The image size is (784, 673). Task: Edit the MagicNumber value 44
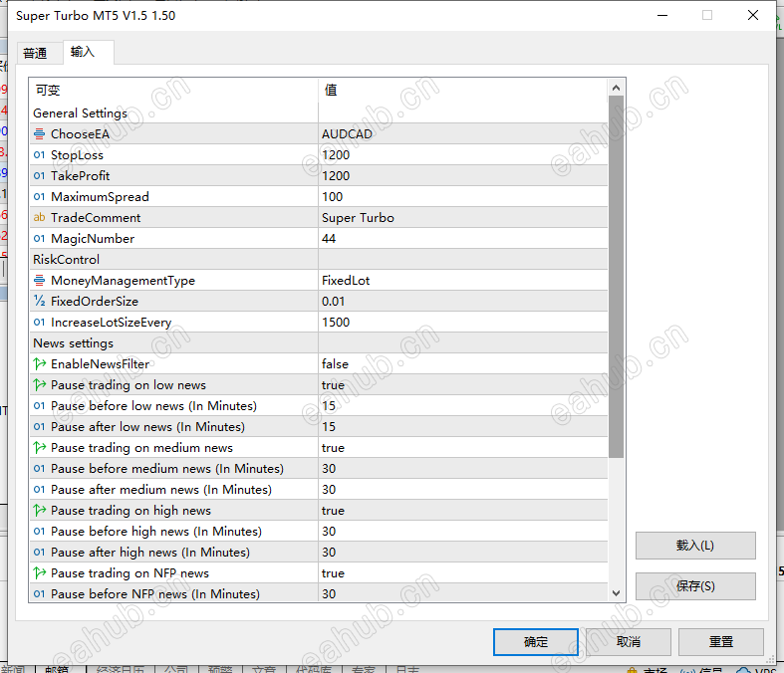tap(463, 239)
